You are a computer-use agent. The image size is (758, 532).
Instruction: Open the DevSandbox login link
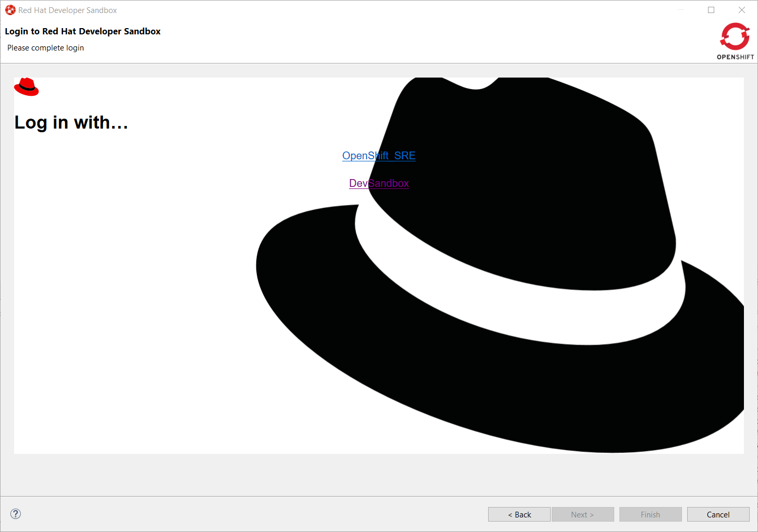point(379,183)
